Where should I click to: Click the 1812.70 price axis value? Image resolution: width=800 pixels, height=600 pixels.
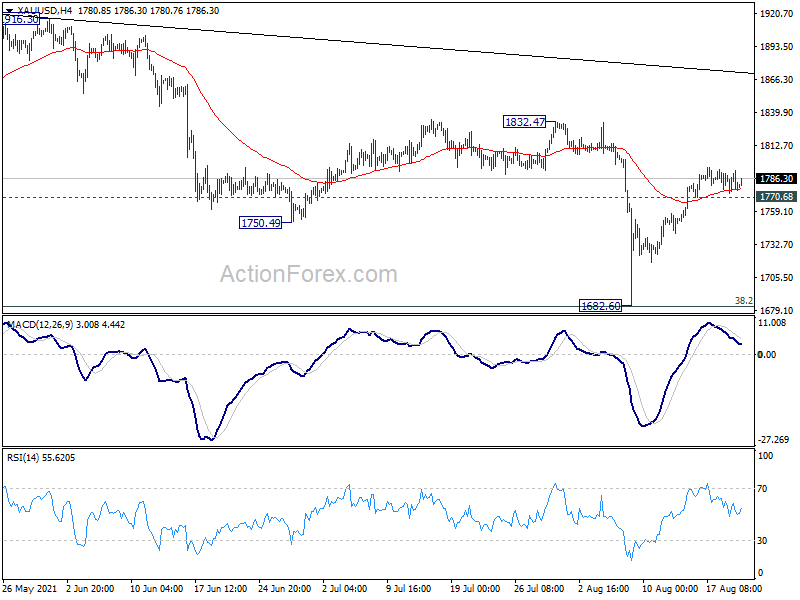coord(776,145)
